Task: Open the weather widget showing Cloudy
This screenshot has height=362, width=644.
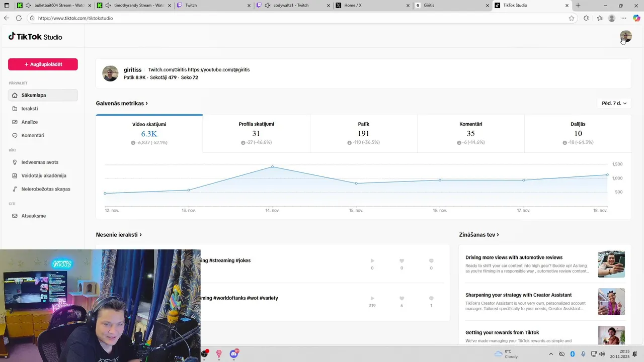Action: pyautogui.click(x=506, y=354)
